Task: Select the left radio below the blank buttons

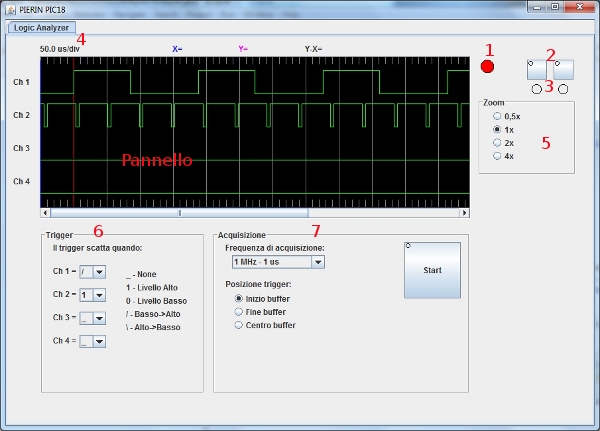Action: pos(537,89)
